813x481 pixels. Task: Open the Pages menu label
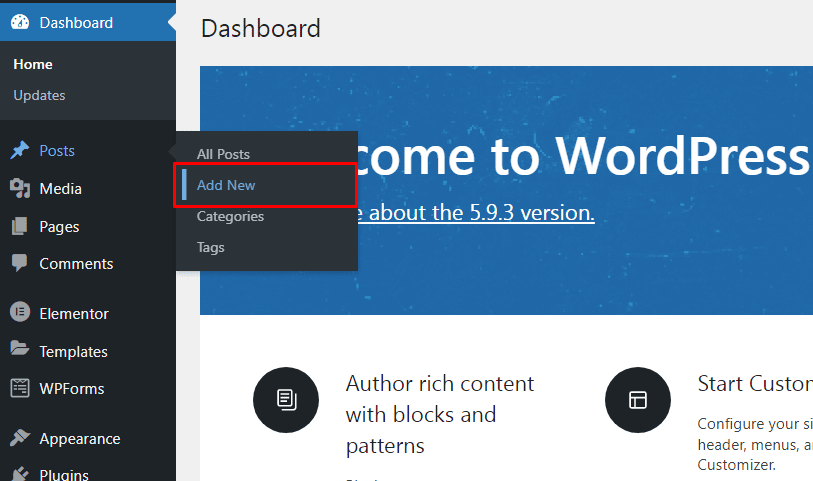pos(60,227)
